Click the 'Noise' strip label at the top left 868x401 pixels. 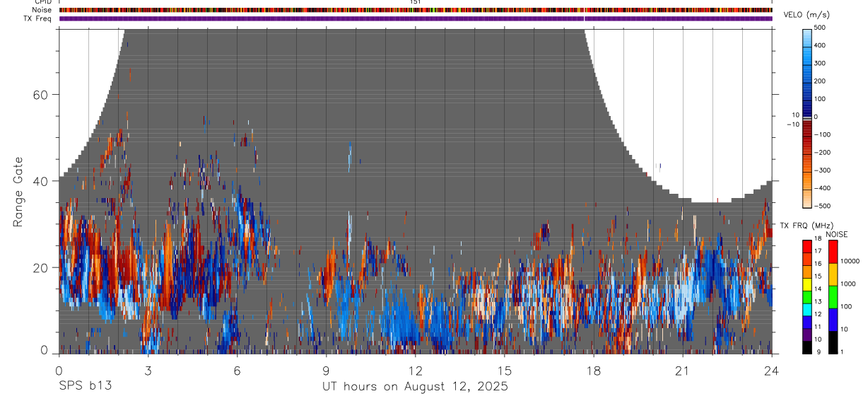point(42,10)
